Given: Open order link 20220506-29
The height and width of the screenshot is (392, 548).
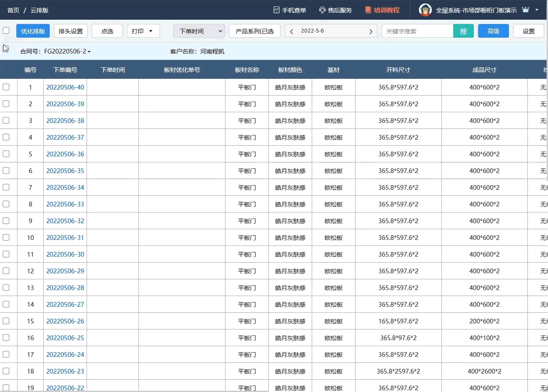Looking at the screenshot, I should 65,271.
